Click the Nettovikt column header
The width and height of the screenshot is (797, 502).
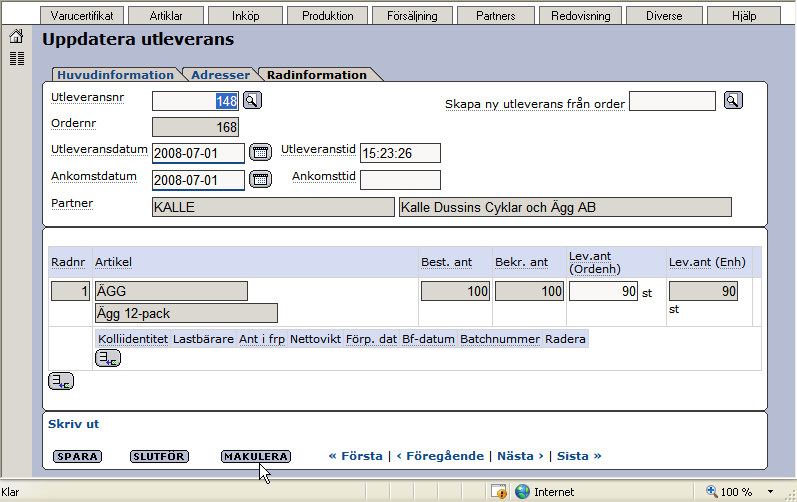coord(315,339)
